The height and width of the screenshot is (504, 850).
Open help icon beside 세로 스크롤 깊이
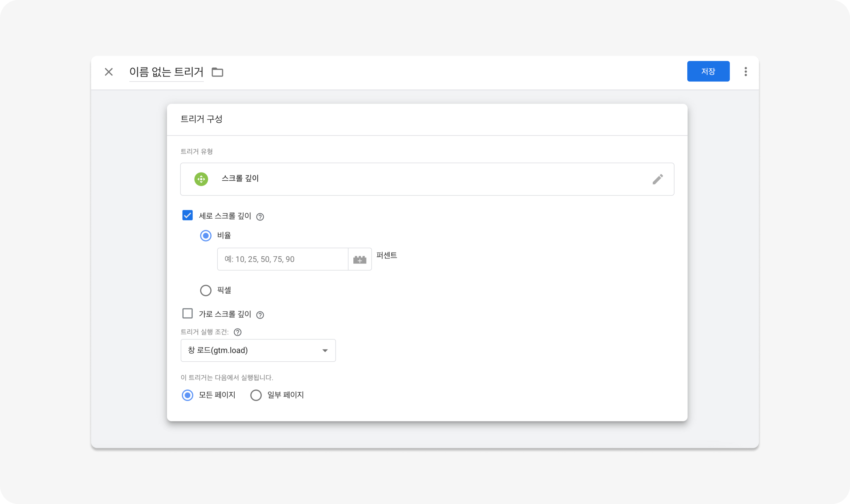[260, 217]
